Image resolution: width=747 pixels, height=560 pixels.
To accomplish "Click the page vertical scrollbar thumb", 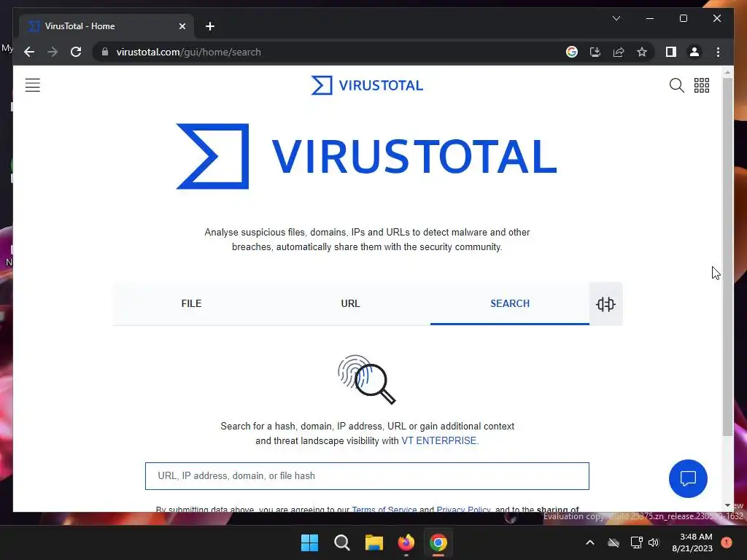I will 727,257.
